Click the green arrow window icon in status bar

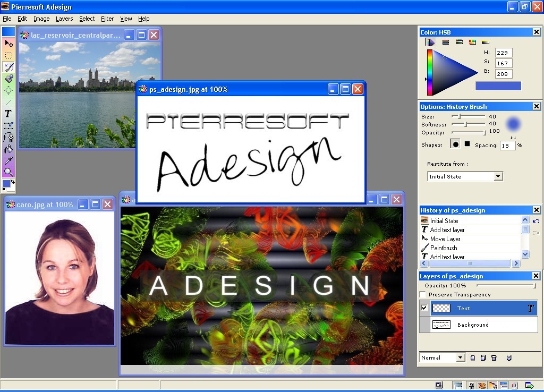(530, 386)
